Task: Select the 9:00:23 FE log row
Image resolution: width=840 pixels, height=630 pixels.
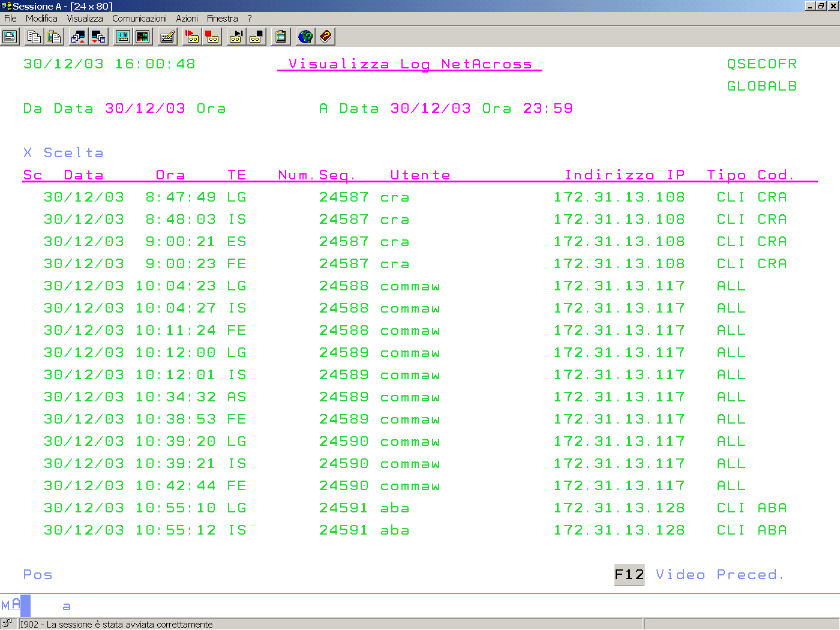Action: coord(415,264)
